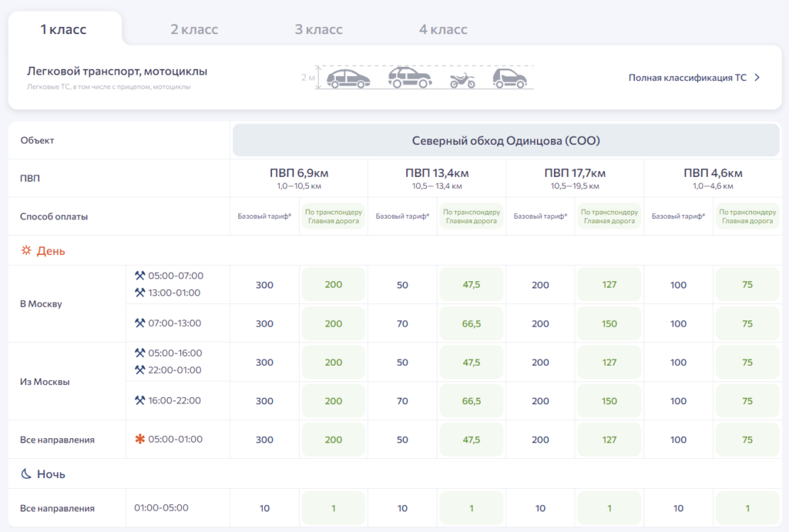
Task: Click the hammers icon beside 07:00-13:00
Action: tap(139, 323)
